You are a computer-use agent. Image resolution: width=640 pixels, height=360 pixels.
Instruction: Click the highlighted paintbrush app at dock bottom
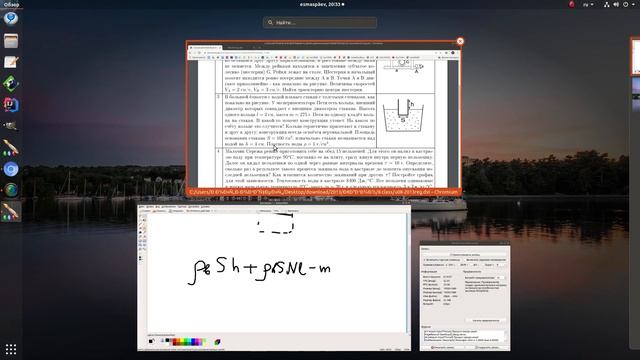[11, 212]
